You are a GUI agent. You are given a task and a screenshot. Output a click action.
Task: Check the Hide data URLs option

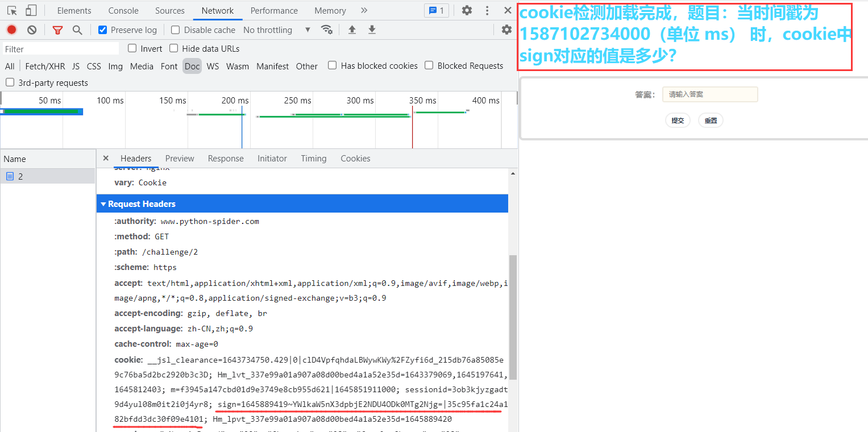click(x=174, y=48)
